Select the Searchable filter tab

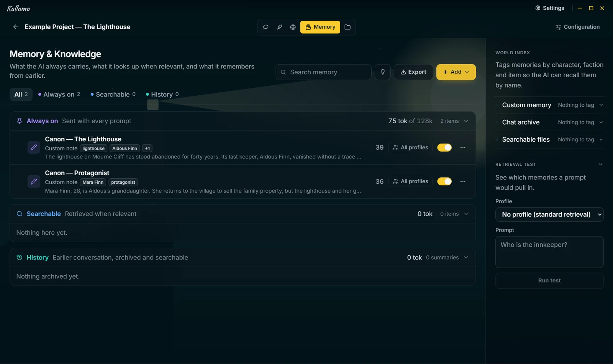113,94
